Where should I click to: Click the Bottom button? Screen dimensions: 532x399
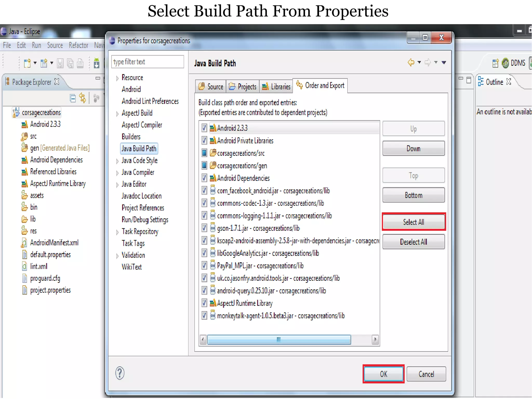414,195
